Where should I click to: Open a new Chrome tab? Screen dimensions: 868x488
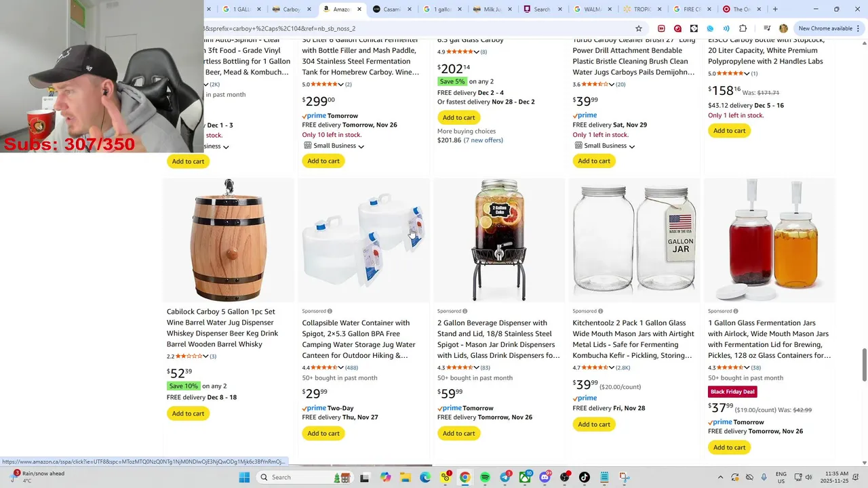pos(775,9)
